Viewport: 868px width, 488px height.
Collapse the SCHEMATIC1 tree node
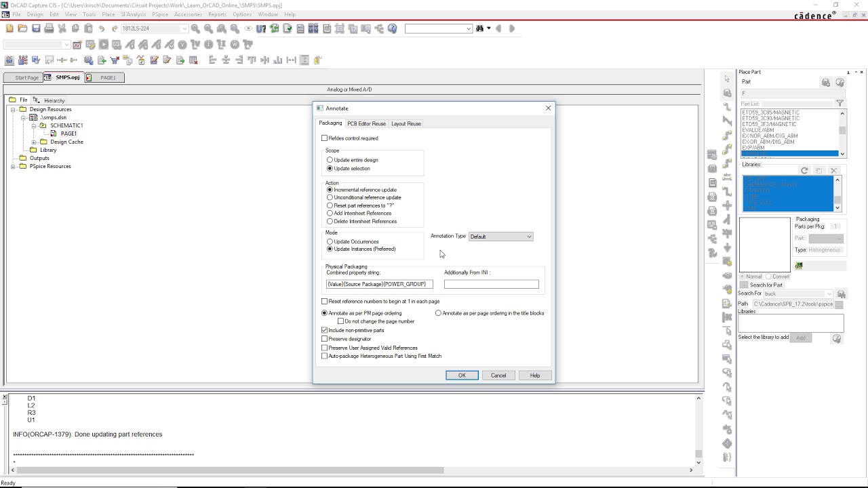pos(34,125)
